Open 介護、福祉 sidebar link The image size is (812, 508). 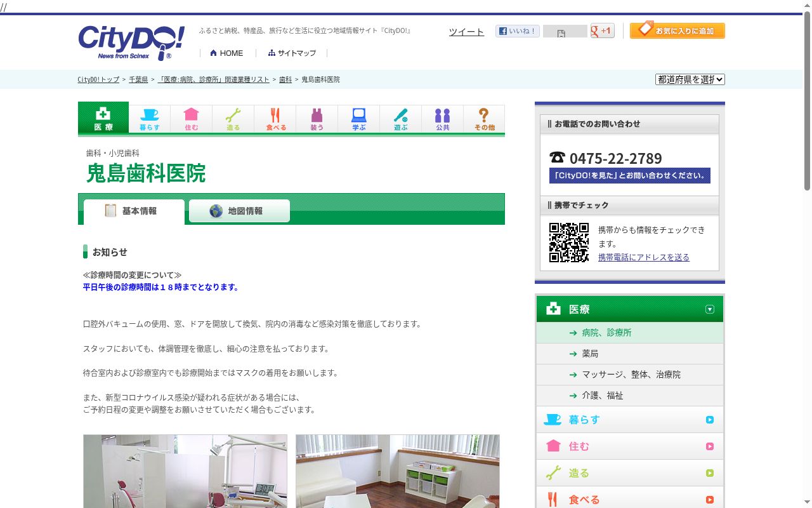[603, 396]
